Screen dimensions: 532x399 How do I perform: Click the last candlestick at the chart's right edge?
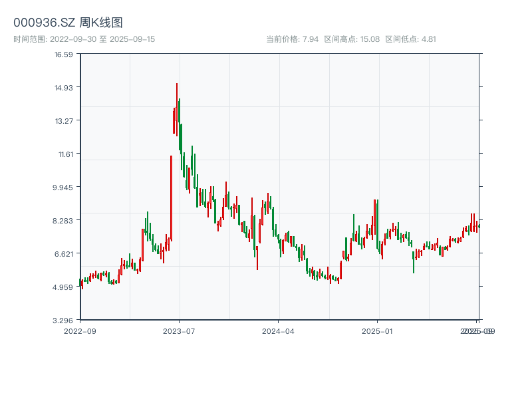pos(479,226)
